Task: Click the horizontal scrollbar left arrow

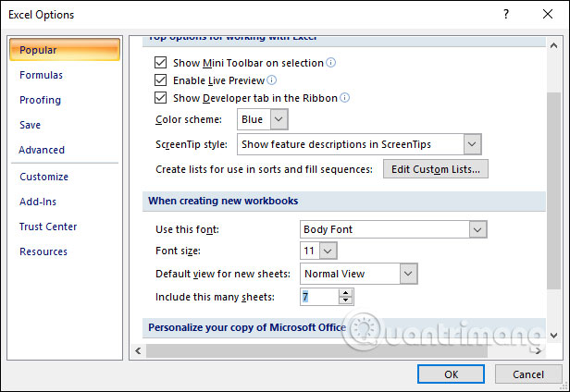Action: [138, 350]
